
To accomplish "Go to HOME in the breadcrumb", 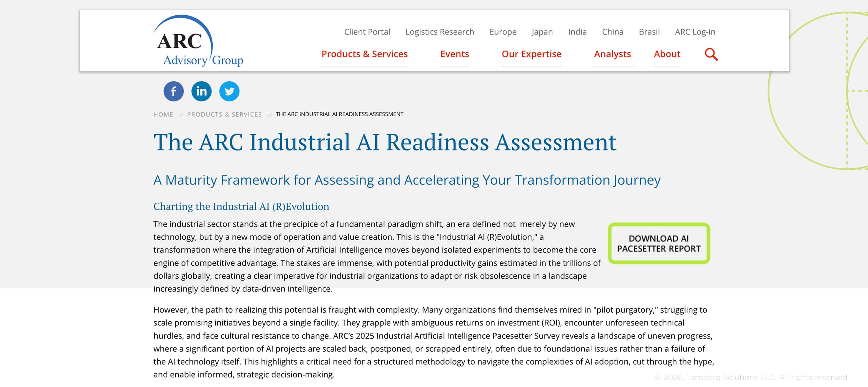I will [163, 114].
